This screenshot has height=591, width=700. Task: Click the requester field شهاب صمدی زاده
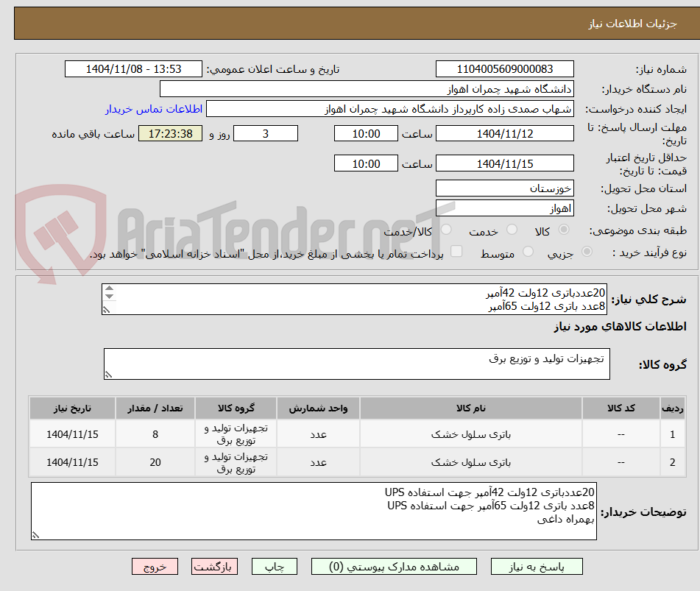point(389,109)
